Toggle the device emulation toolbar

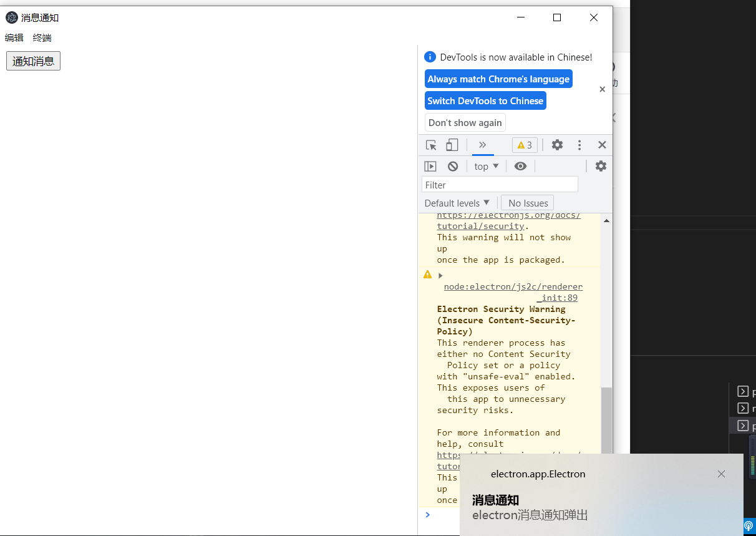click(x=452, y=145)
